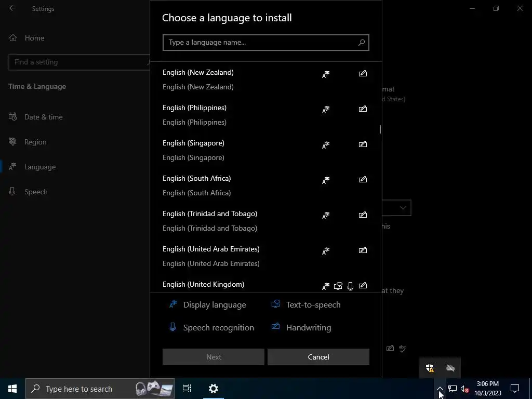This screenshot has width=532, height=399.
Task: Choose English (United Arab Emirates) entry
Action: [265, 256]
